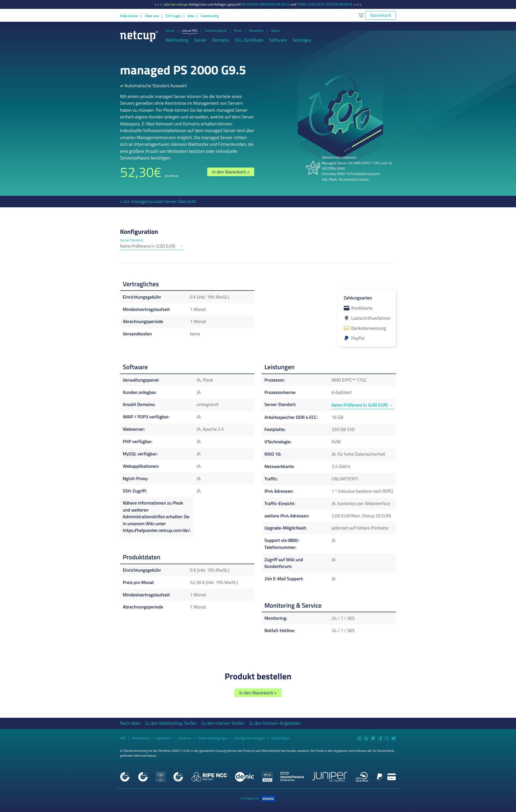
Task: Open netcup's Facebook icon
Action: (380, 738)
